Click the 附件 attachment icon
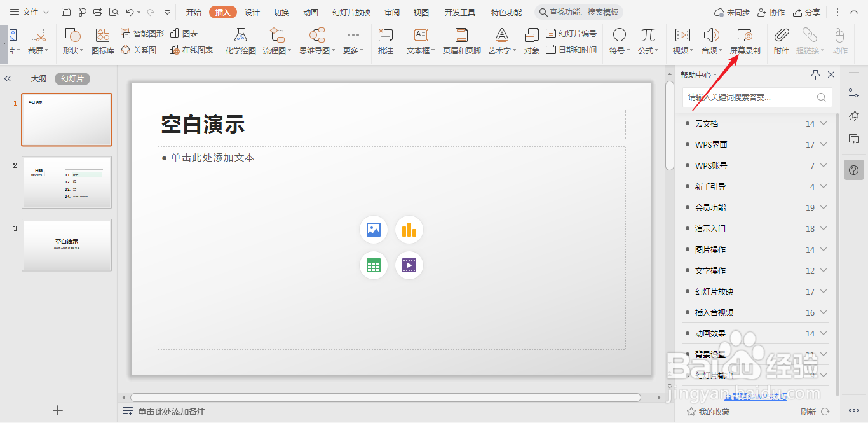 click(781, 41)
